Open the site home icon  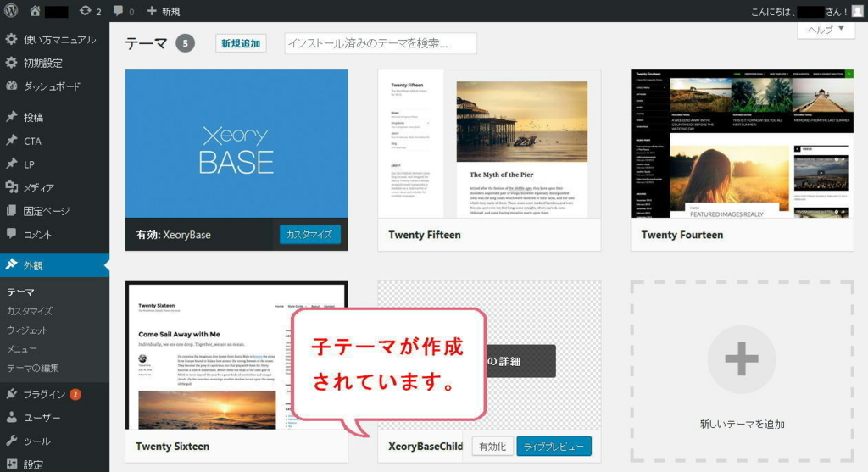click(35, 10)
